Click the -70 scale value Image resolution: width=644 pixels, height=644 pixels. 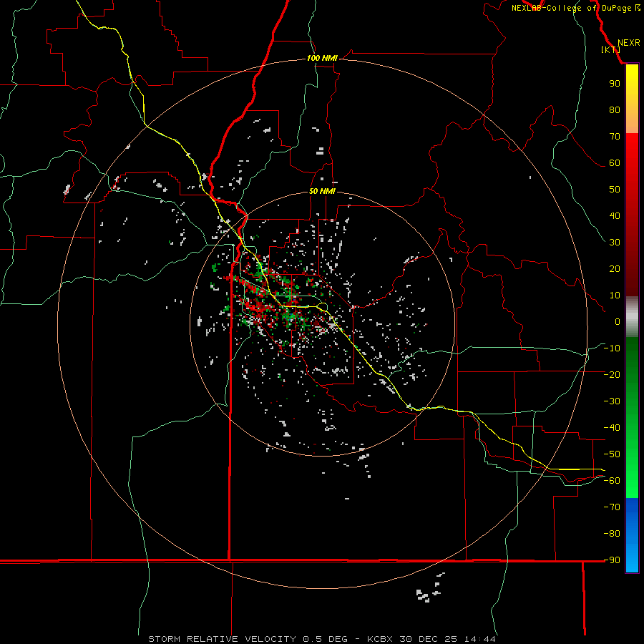(x=612, y=507)
